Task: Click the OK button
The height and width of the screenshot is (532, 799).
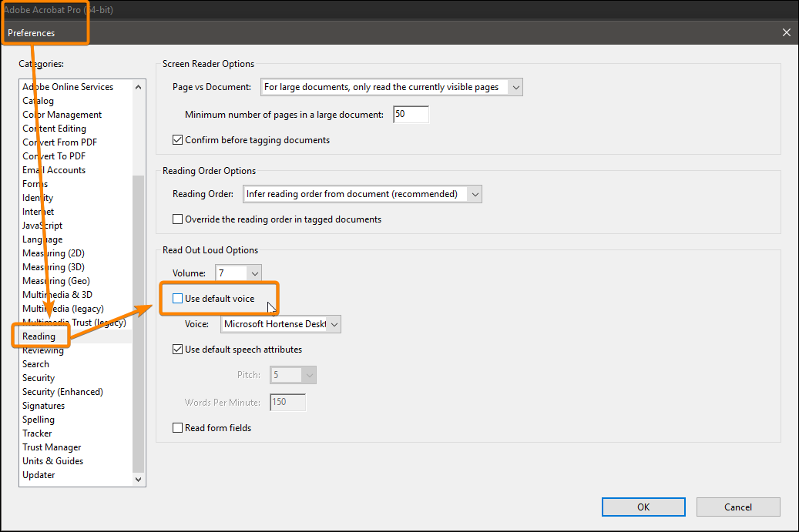Action: click(643, 507)
